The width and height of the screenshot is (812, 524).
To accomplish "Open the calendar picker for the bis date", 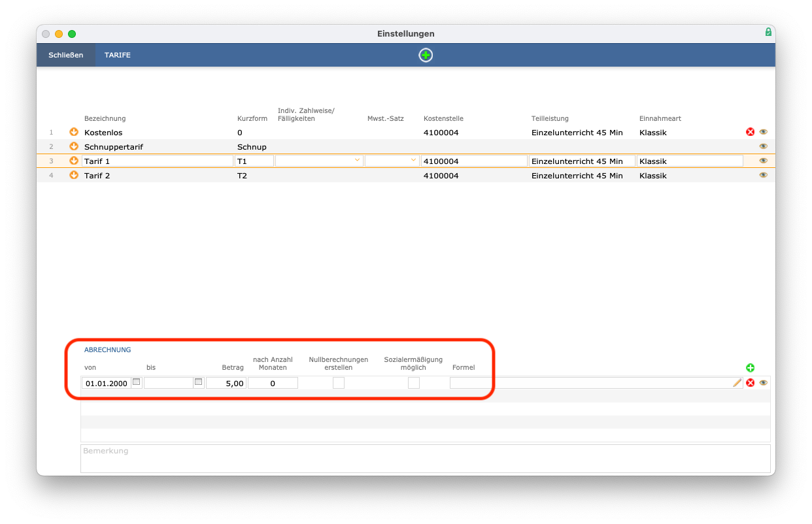I will click(x=199, y=382).
